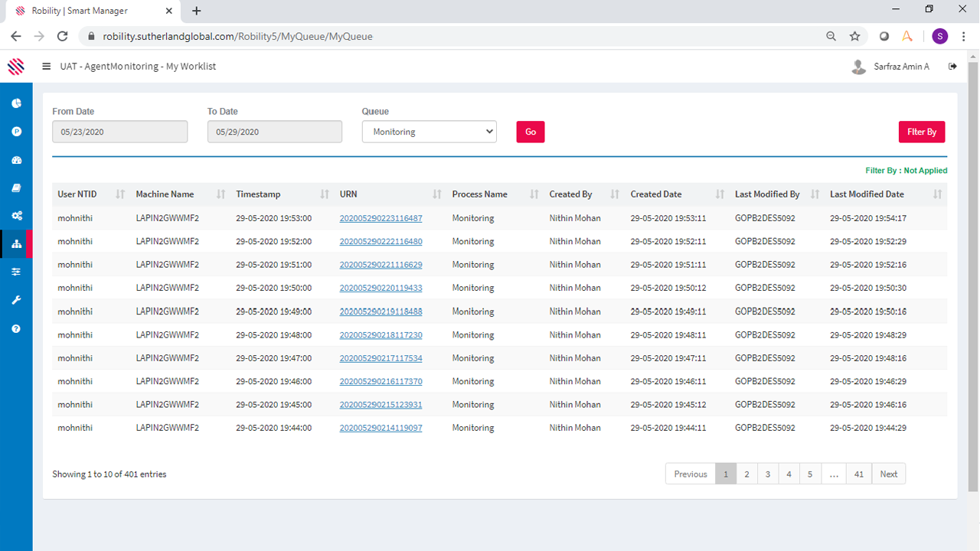Screen dimensions: 980x551
Task: Open URN 202005290217117534
Action: click(381, 358)
